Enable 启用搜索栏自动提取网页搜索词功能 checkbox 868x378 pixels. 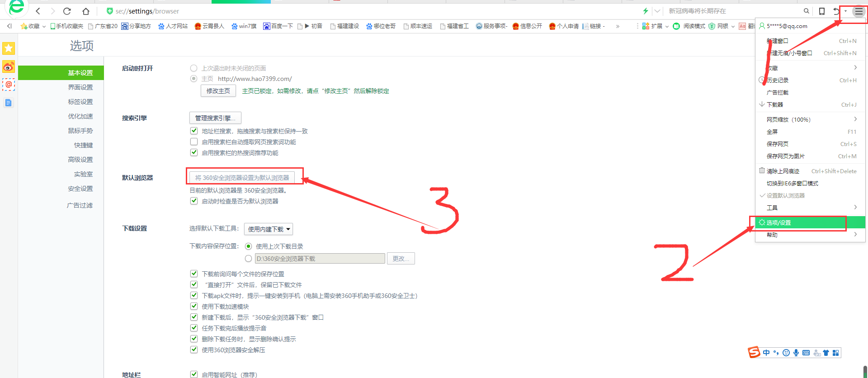click(194, 142)
